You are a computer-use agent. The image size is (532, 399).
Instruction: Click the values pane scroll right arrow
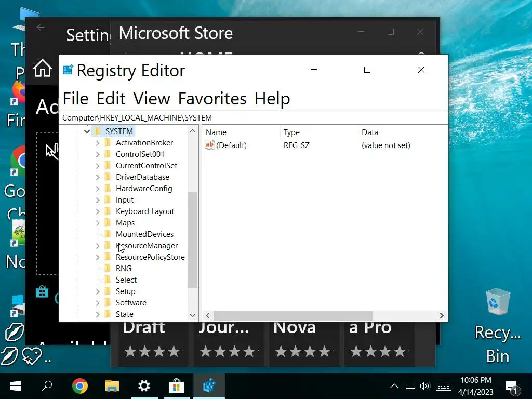pyautogui.click(x=442, y=315)
